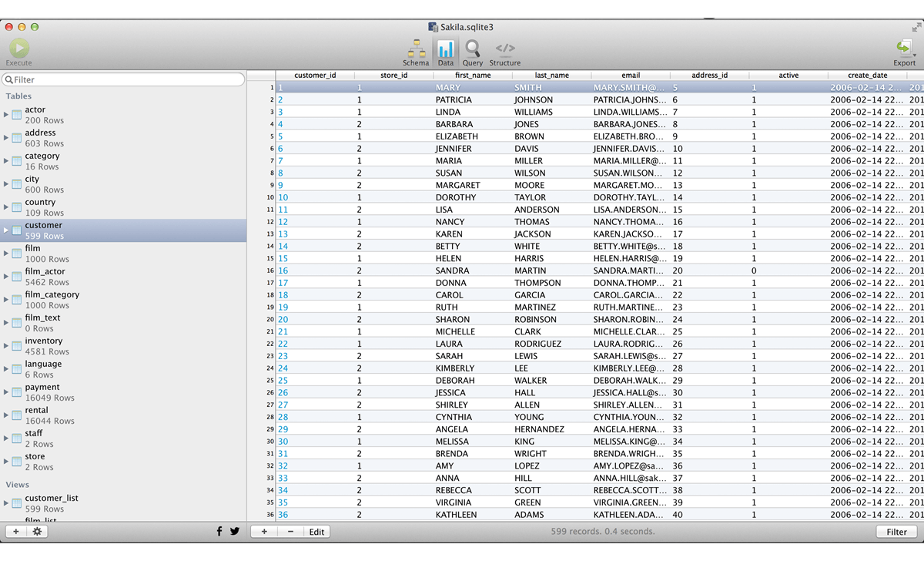Expand the film_category disclosure triangle
The height and width of the screenshot is (578, 924).
point(6,300)
